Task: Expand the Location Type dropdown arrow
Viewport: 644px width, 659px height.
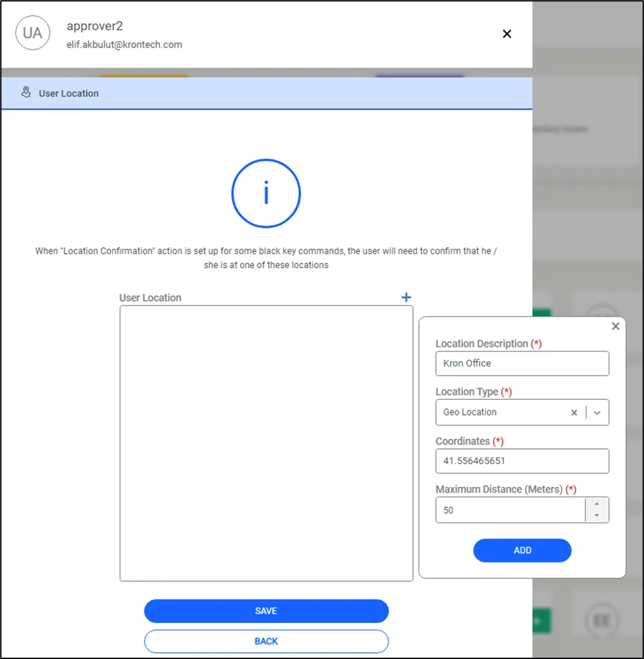Action: tap(597, 413)
